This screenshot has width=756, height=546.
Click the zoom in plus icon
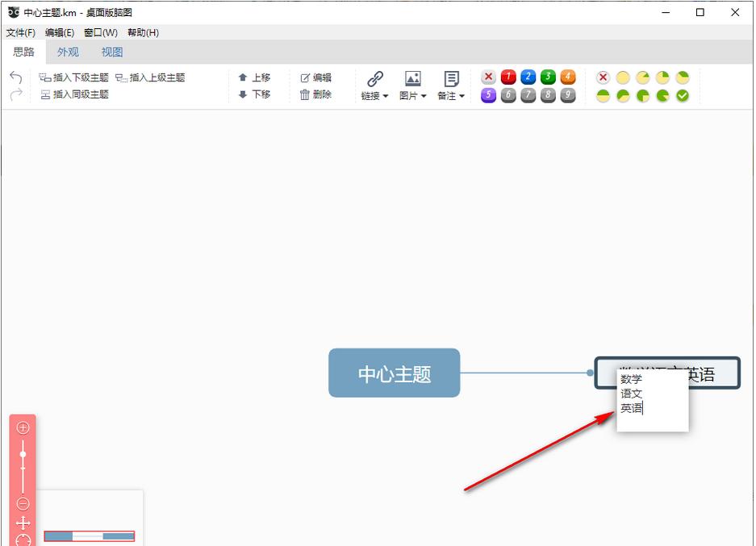pos(23,427)
